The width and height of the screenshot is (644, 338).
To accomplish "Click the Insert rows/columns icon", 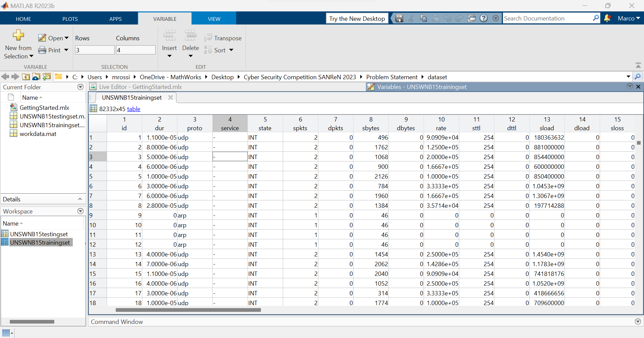I will pyautogui.click(x=169, y=35).
